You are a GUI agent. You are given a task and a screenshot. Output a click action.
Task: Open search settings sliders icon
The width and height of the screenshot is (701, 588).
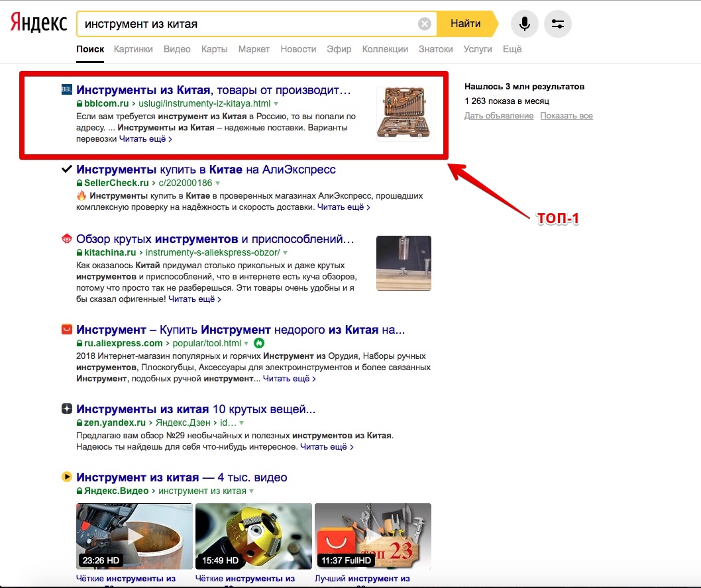[x=557, y=24]
